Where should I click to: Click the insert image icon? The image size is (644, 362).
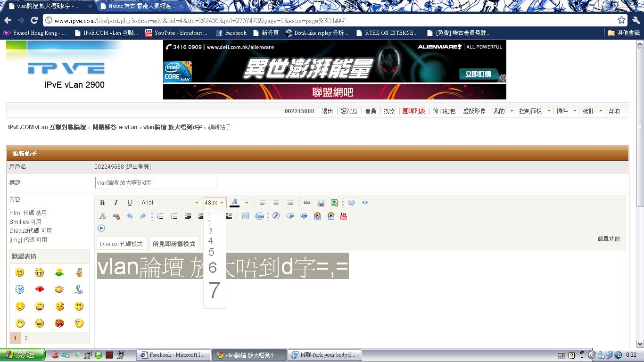(x=334, y=203)
